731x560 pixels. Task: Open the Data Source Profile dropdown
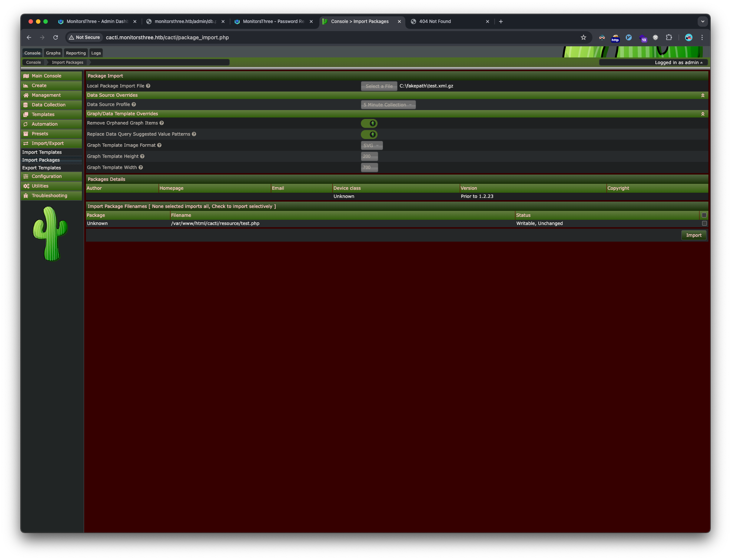coord(388,105)
